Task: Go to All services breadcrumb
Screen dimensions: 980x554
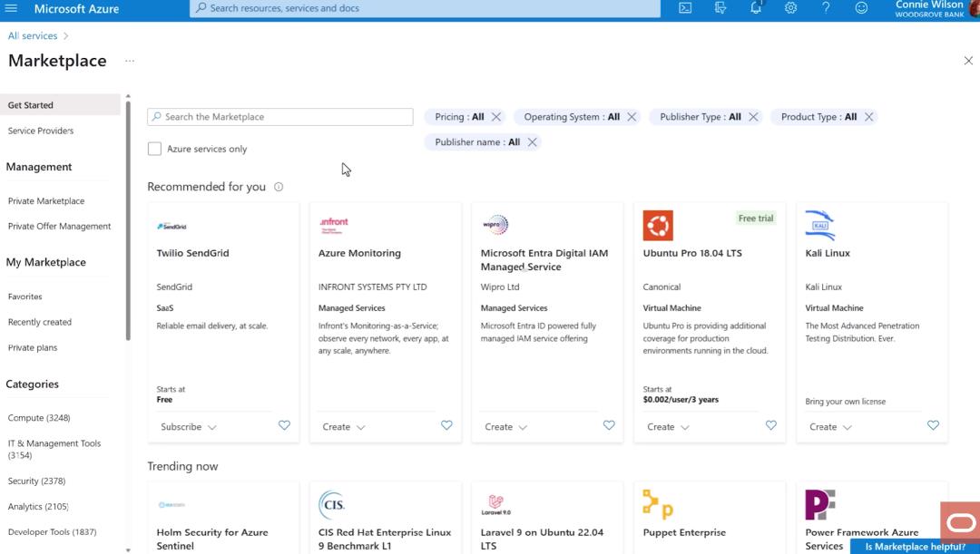Action: [x=33, y=35]
